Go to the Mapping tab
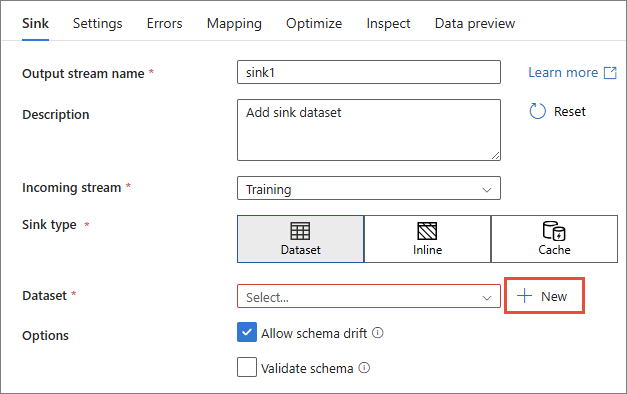The image size is (627, 394). click(234, 24)
